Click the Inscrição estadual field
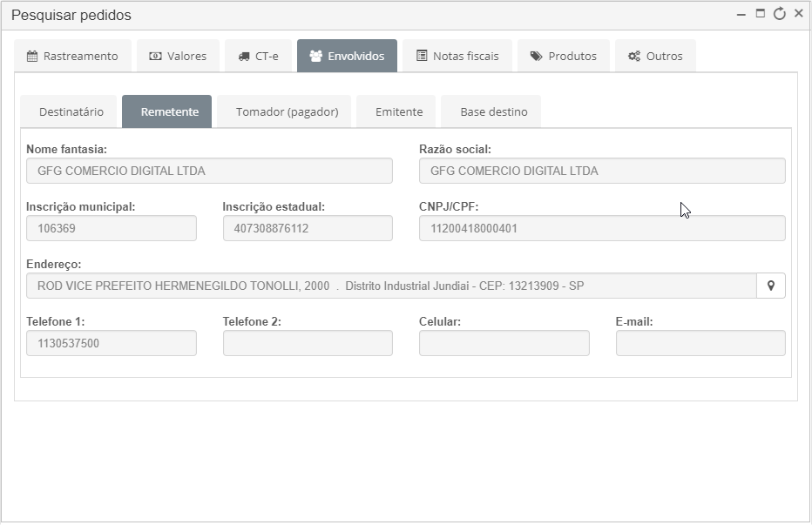The width and height of the screenshot is (812, 525). 308,228
